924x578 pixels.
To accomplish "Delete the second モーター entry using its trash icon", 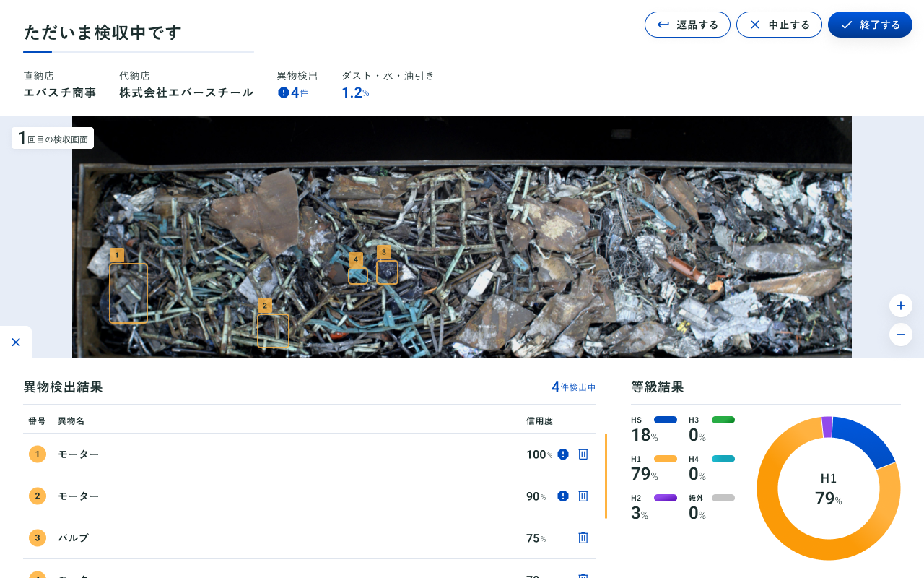I will (x=583, y=496).
